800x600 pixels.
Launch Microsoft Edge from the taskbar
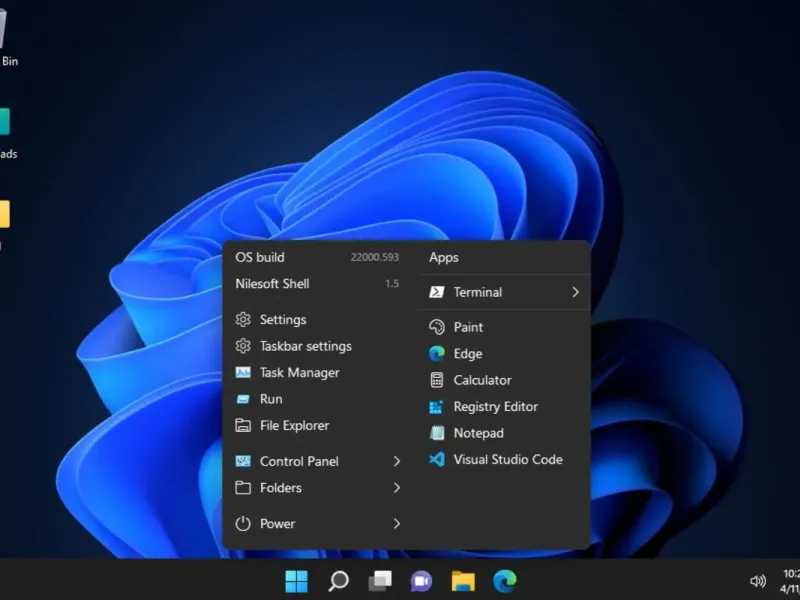pyautogui.click(x=505, y=581)
